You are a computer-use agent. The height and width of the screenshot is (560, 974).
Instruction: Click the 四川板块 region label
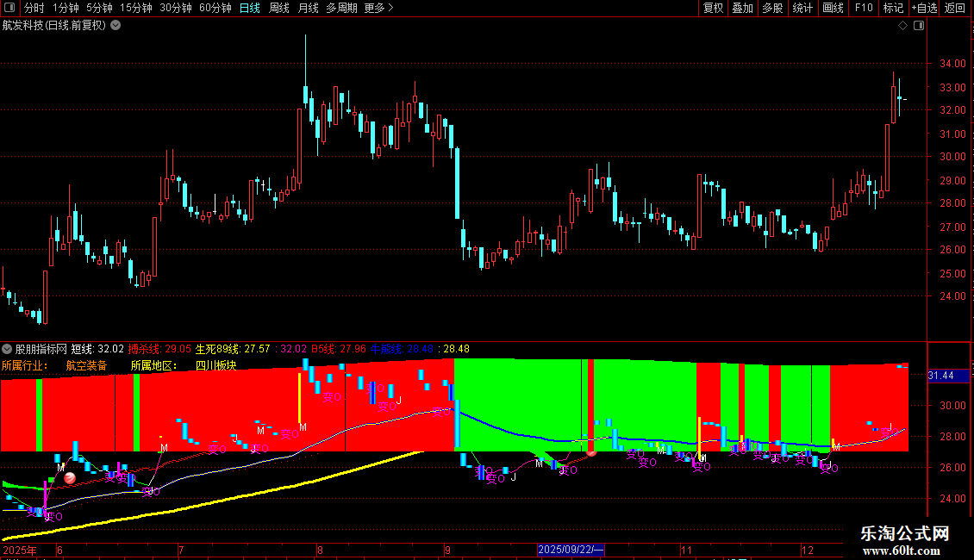pyautogui.click(x=215, y=365)
